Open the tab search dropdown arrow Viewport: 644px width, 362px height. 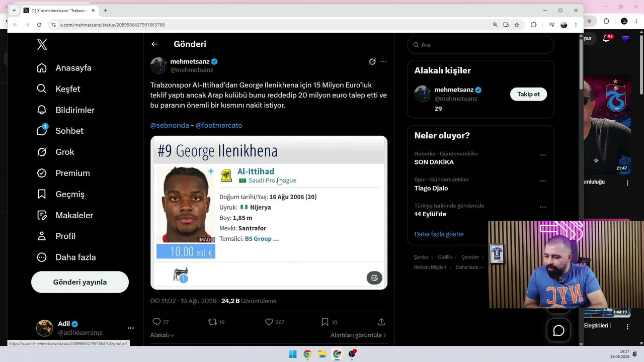pos(14,10)
